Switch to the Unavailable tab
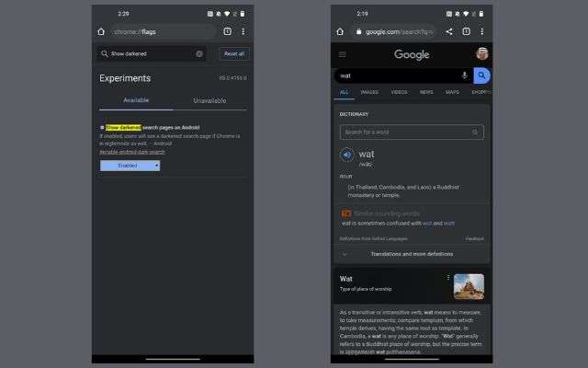Screen dimensions: 588x368 (209, 100)
